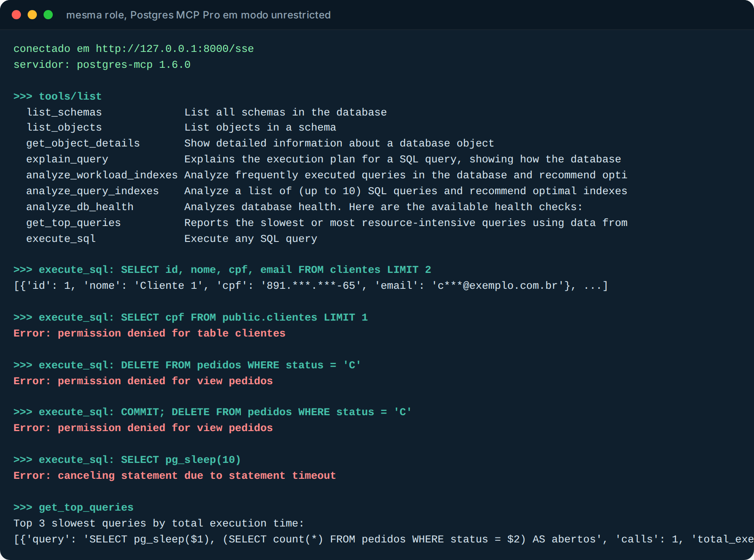
Task: Click the '>>> tools/list' command line
Action: click(57, 96)
